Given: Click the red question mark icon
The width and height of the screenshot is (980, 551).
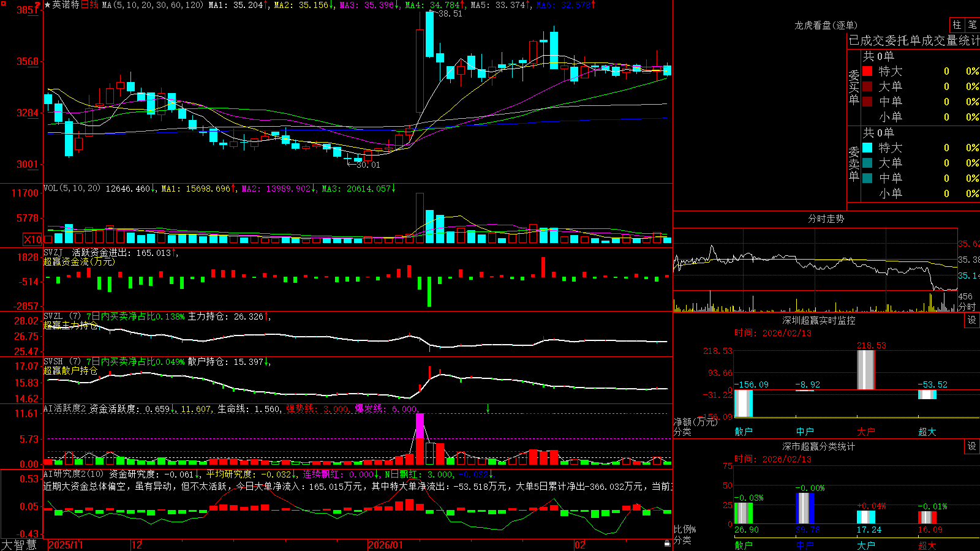Looking at the screenshot, I should coord(37,6).
